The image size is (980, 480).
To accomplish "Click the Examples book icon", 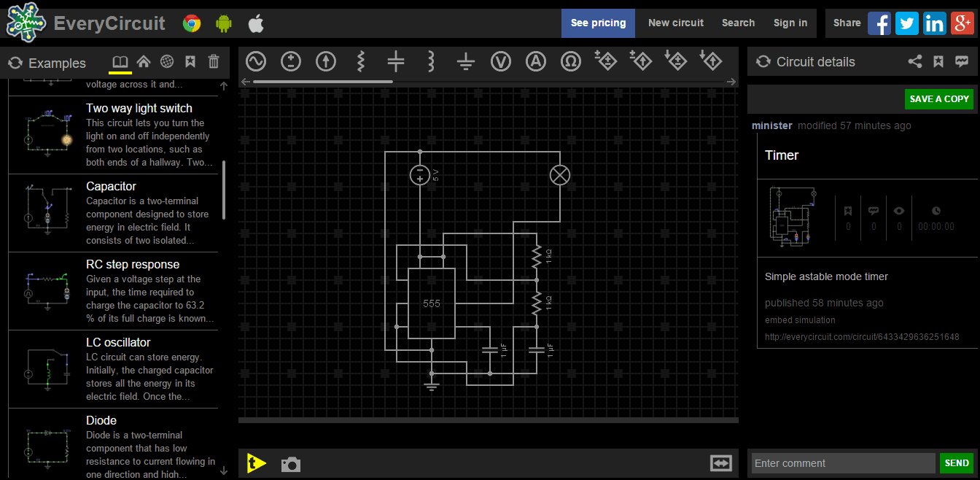I will coord(120,61).
